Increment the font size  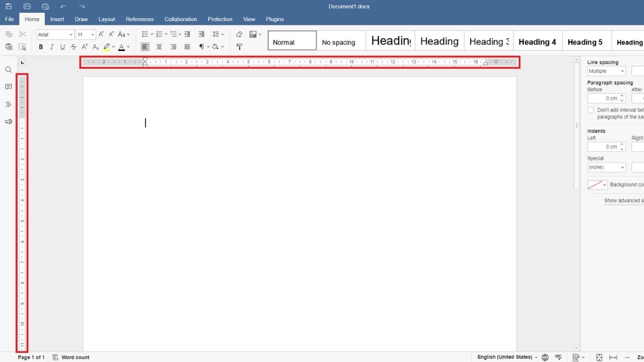tap(101, 34)
